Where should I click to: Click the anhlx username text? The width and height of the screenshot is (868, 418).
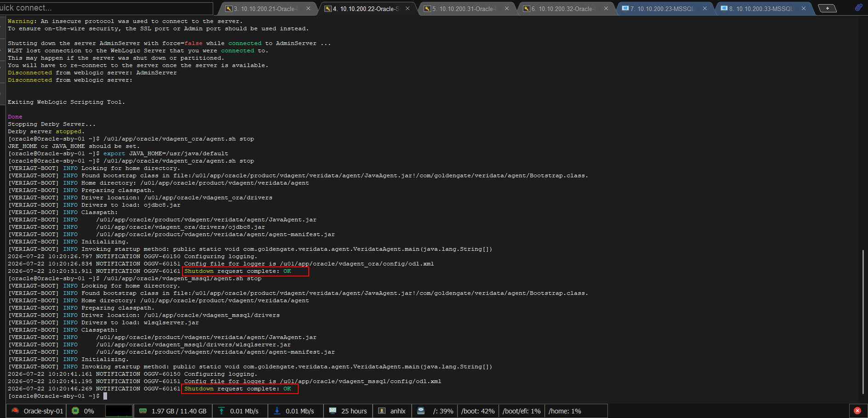(x=398, y=411)
